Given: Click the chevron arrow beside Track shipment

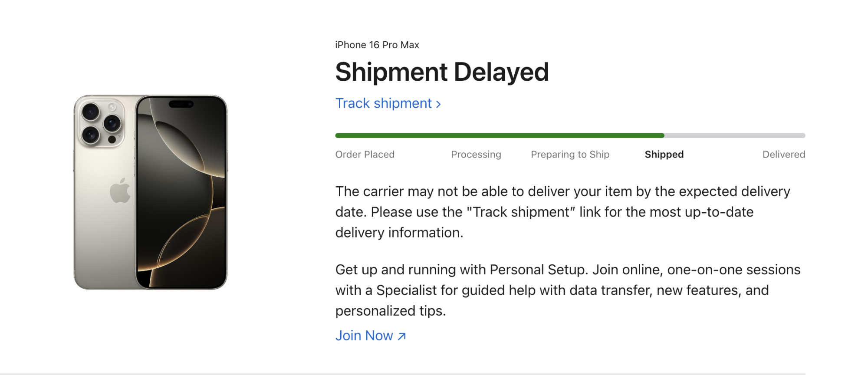Looking at the screenshot, I should [438, 104].
